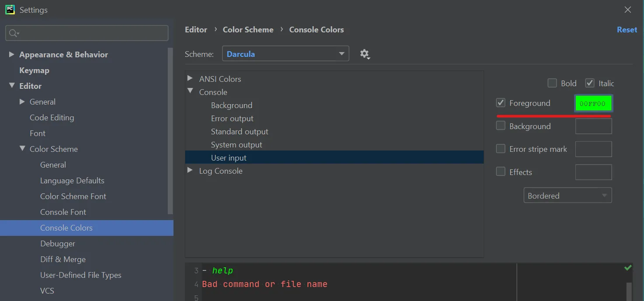Uncheck the Italic checkbox

590,83
